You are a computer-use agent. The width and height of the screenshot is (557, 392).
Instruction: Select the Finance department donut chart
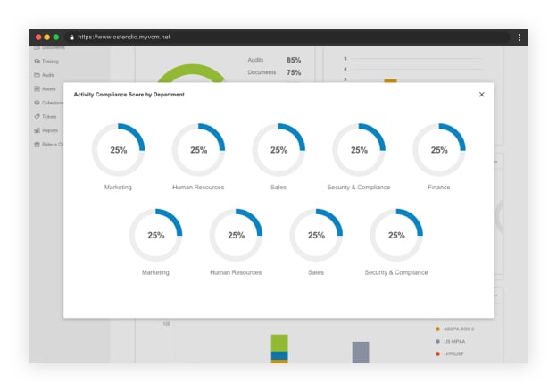click(x=439, y=150)
